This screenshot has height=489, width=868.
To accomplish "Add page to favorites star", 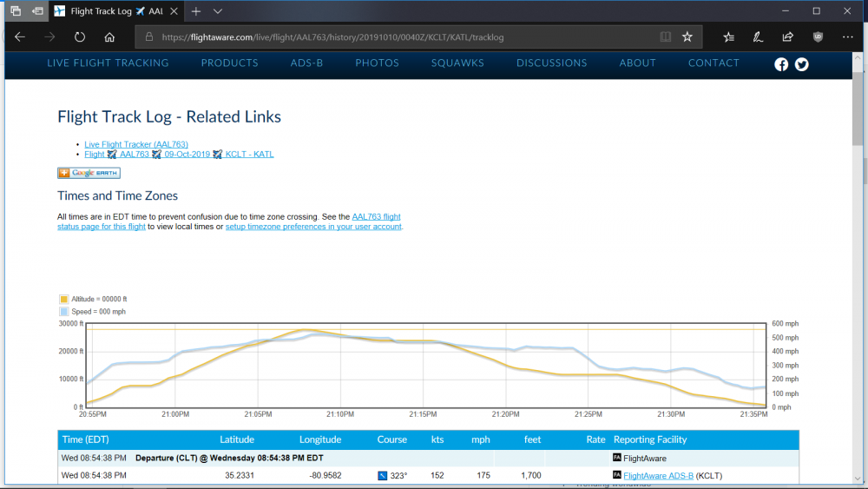I will pos(687,37).
